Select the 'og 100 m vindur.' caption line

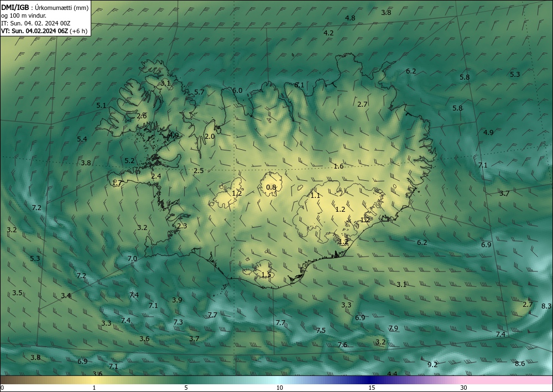24,15
